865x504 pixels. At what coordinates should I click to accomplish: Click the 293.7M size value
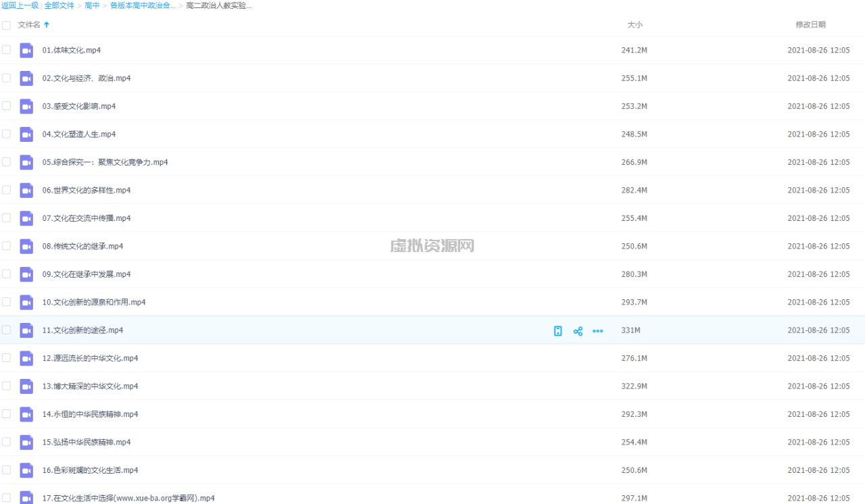point(635,302)
